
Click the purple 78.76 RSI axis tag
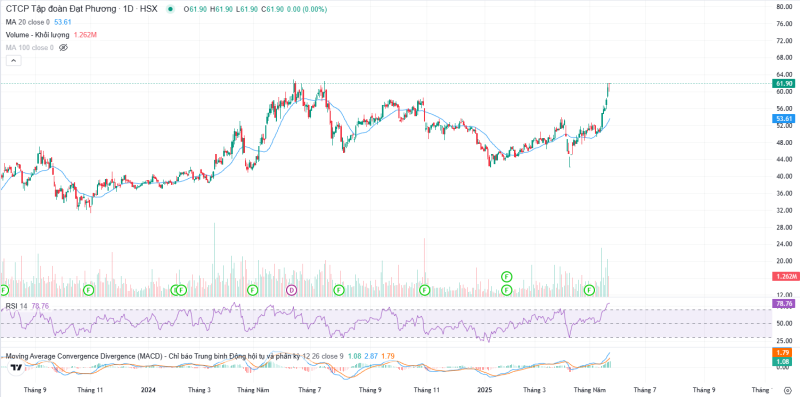(x=784, y=304)
